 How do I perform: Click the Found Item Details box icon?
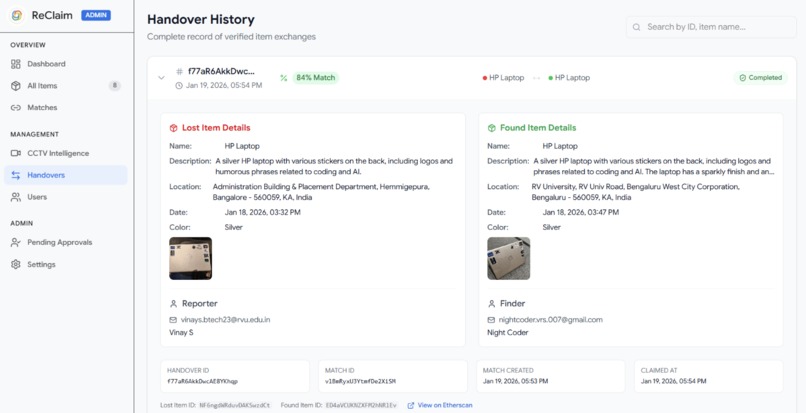491,128
